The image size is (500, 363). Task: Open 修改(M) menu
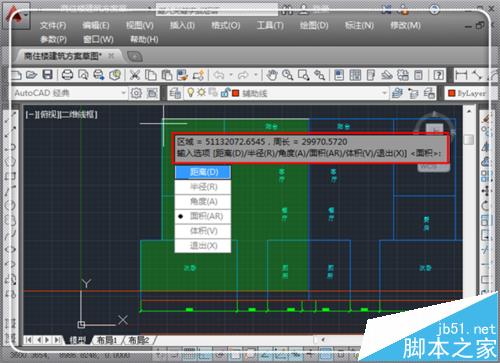406,26
